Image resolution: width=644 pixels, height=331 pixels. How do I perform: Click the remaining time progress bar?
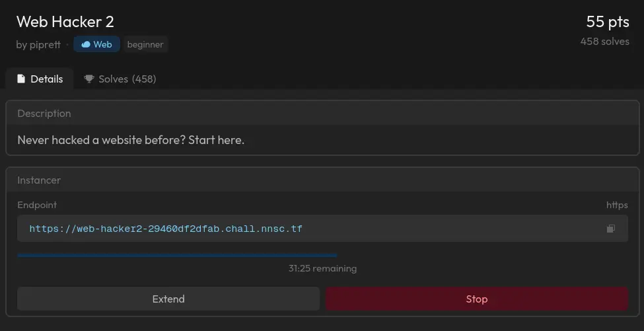(177, 256)
